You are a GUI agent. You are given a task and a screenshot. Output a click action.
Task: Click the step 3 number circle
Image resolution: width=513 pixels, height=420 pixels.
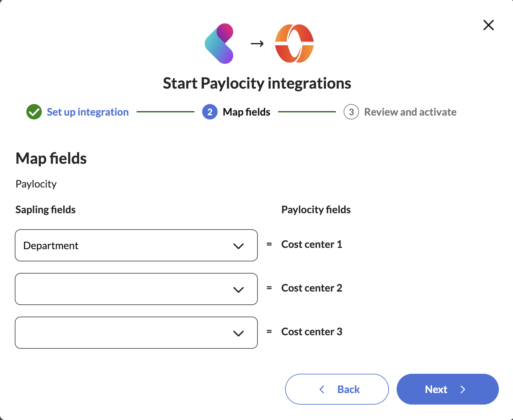(x=351, y=112)
